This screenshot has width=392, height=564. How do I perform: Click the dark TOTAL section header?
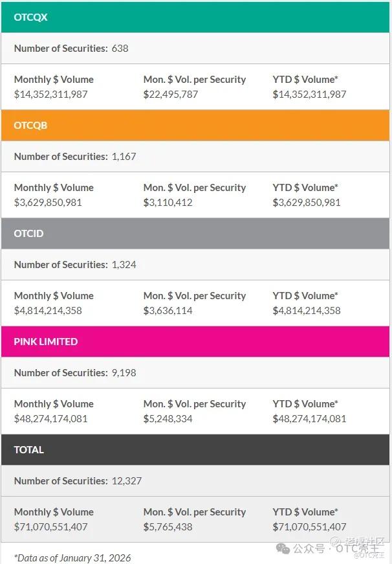[x=195, y=450]
